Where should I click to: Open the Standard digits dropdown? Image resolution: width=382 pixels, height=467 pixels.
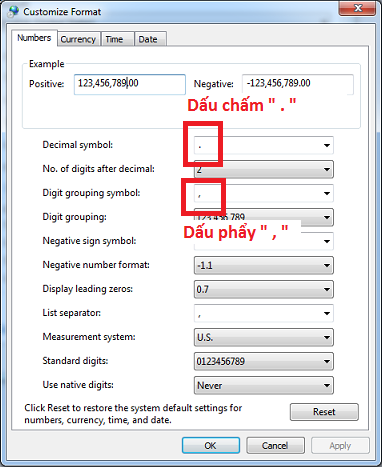[x=264, y=361]
